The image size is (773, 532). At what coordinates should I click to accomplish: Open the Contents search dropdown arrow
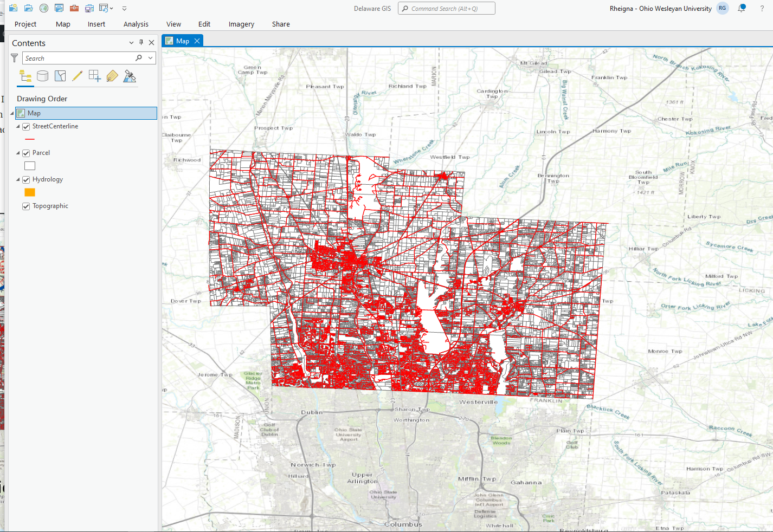pyautogui.click(x=150, y=57)
